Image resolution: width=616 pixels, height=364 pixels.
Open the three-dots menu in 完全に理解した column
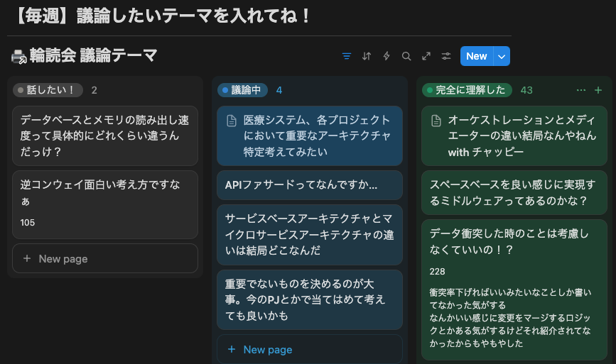[581, 90]
